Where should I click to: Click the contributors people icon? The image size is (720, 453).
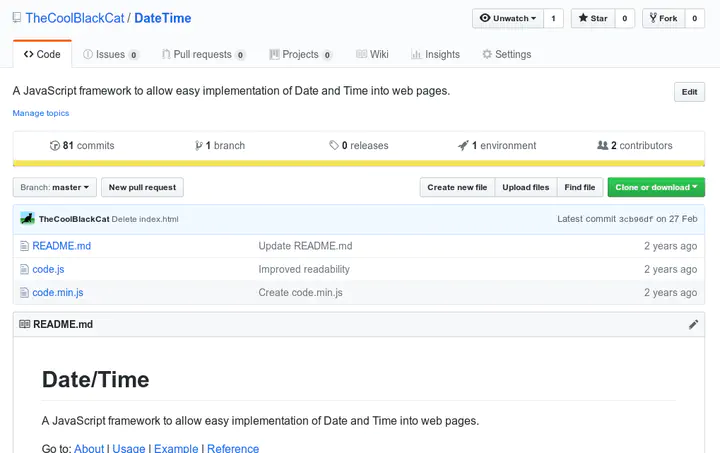pos(603,146)
